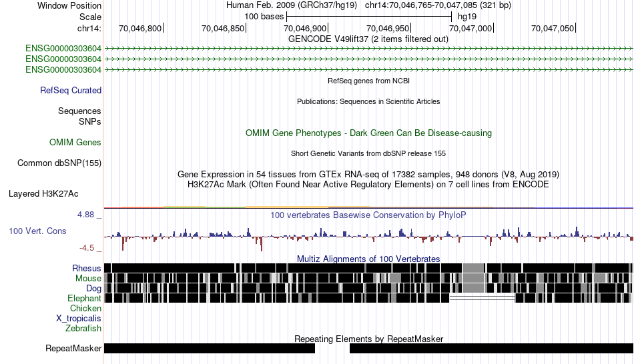Click the 4.88 PhyloP upper scale value
Image resolution: width=634 pixels, height=364 pixels.
point(86,215)
